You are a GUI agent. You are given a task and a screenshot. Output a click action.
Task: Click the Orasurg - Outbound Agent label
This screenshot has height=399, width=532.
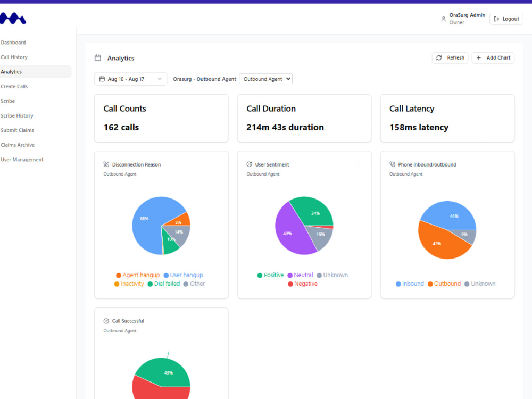(205, 79)
